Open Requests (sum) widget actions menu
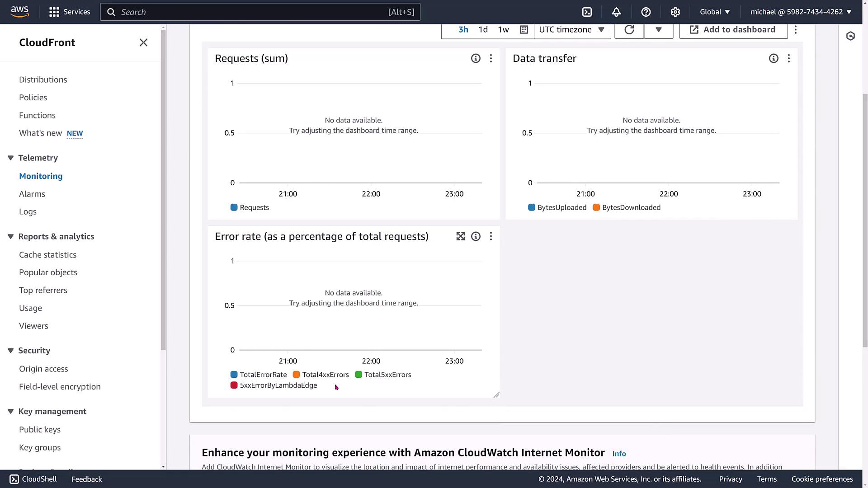The width and height of the screenshot is (868, 488). coord(491,58)
